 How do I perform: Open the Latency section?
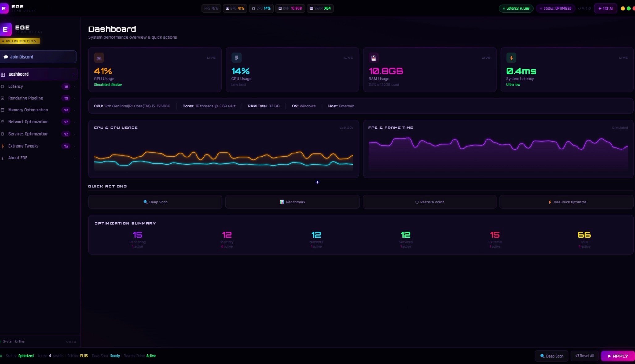coord(38,86)
